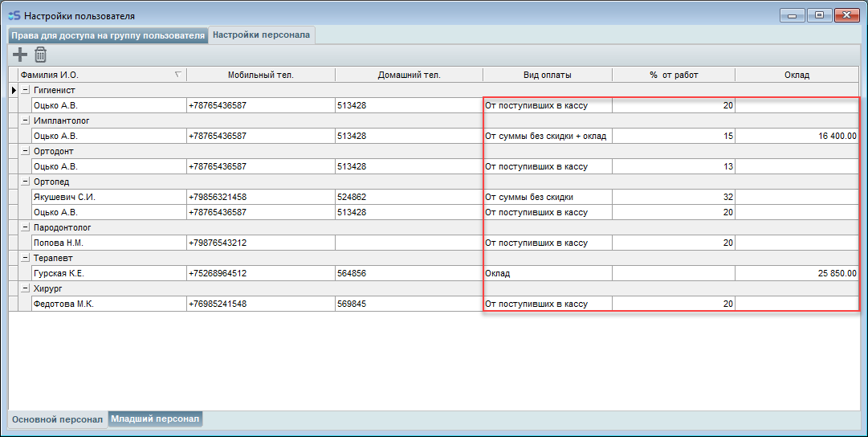Click the Вид оплаты column header
This screenshot has height=437, width=868.
point(547,75)
